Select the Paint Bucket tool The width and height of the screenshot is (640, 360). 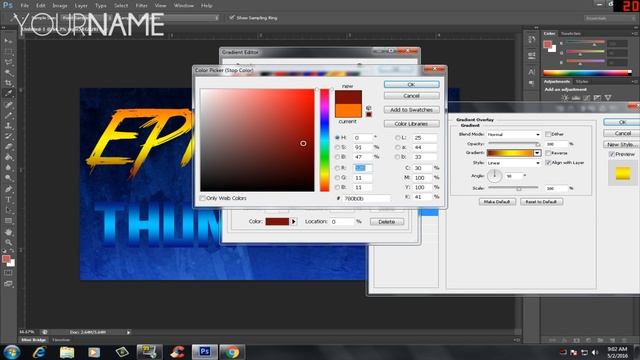click(9, 157)
